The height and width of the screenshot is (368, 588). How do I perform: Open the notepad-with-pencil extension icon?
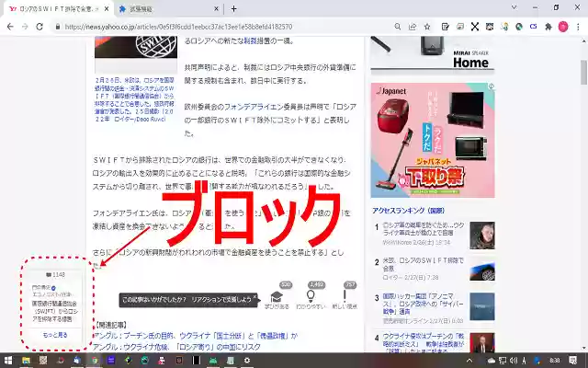[x=445, y=27]
